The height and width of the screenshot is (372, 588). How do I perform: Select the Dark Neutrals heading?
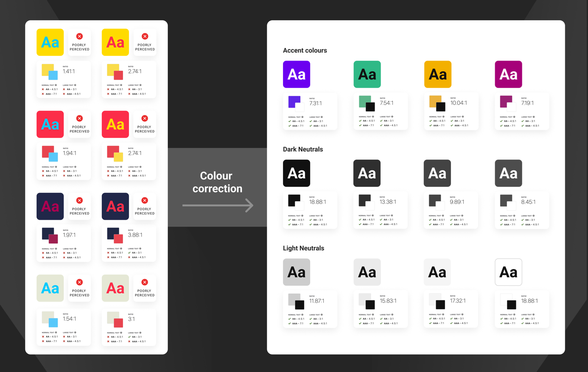[x=302, y=149]
